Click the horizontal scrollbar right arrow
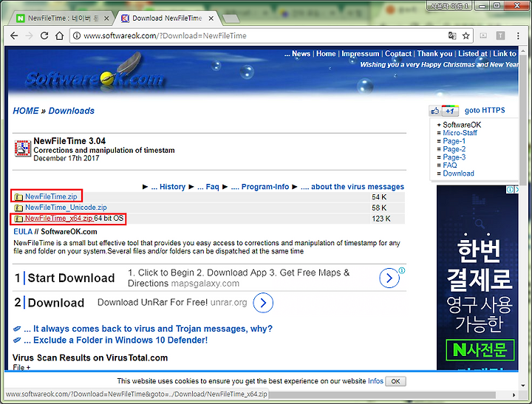The image size is (532, 404). coord(514,395)
